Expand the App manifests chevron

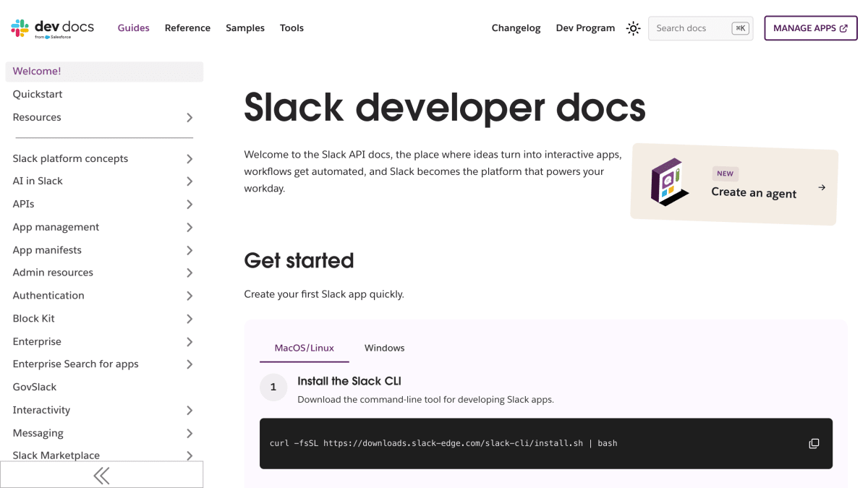coord(190,250)
